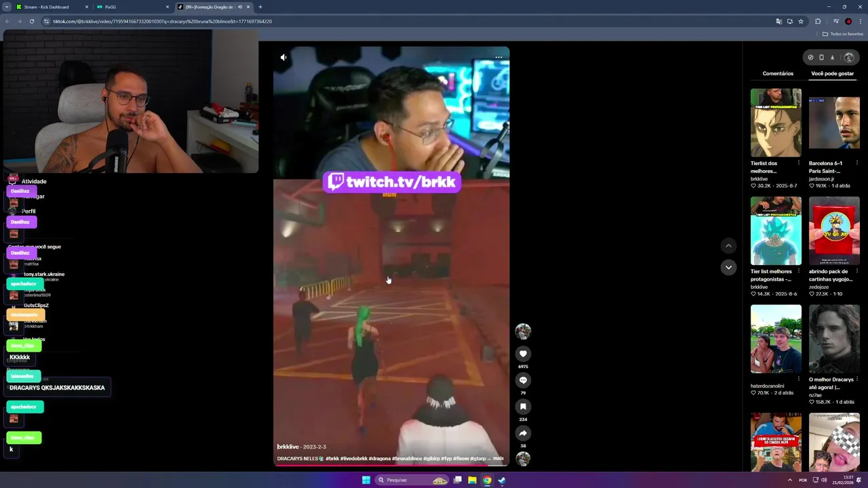Open the profile avatar in the floating pill
The image size is (868, 488).
(x=848, y=58)
